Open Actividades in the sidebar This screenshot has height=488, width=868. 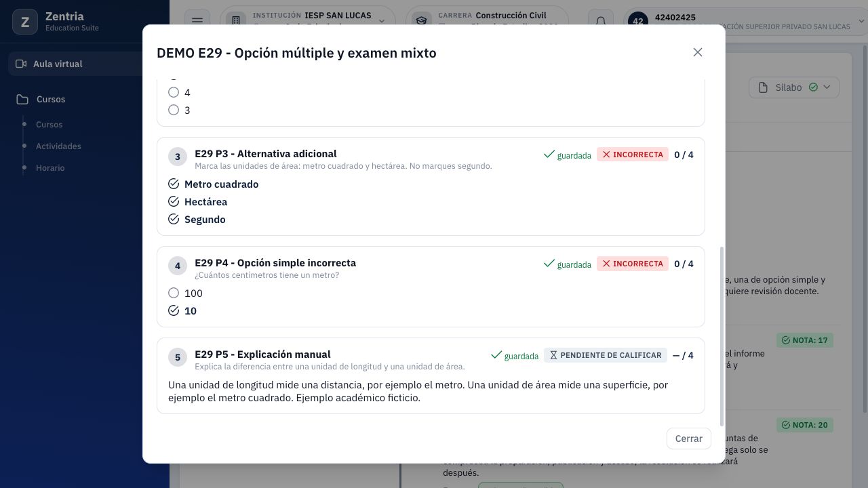pos(58,146)
